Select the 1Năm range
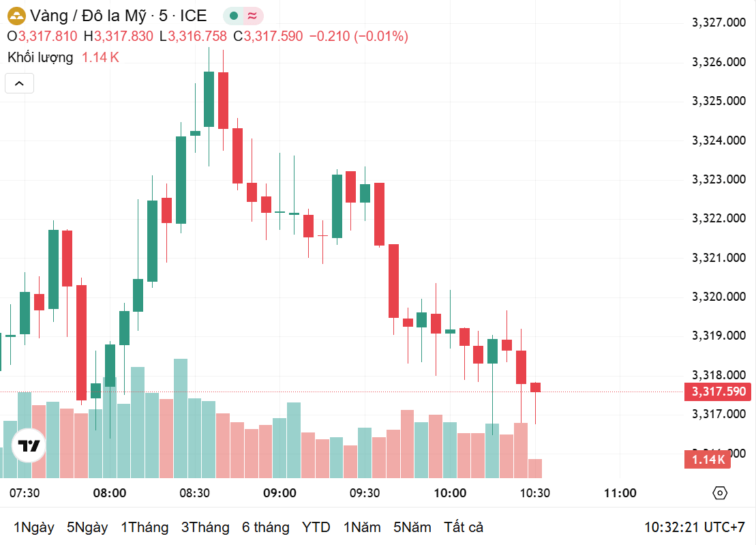Viewport: 756px width, 545px height. coord(362,527)
